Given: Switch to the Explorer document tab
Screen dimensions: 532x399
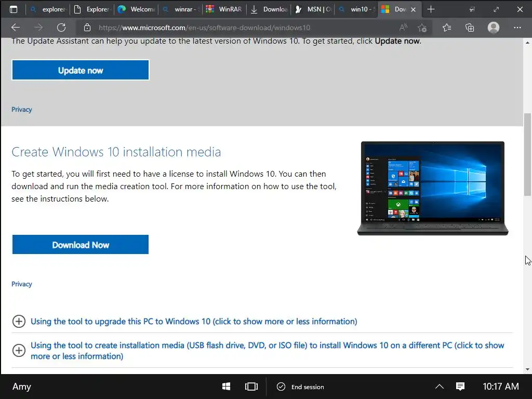Looking at the screenshot, I should [92, 9].
